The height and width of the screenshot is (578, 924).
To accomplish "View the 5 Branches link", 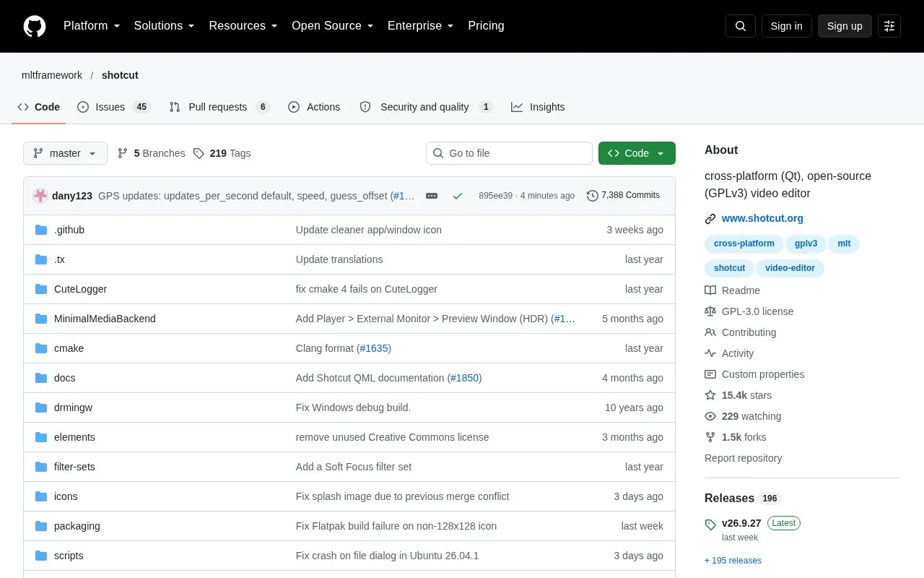I will pos(151,153).
